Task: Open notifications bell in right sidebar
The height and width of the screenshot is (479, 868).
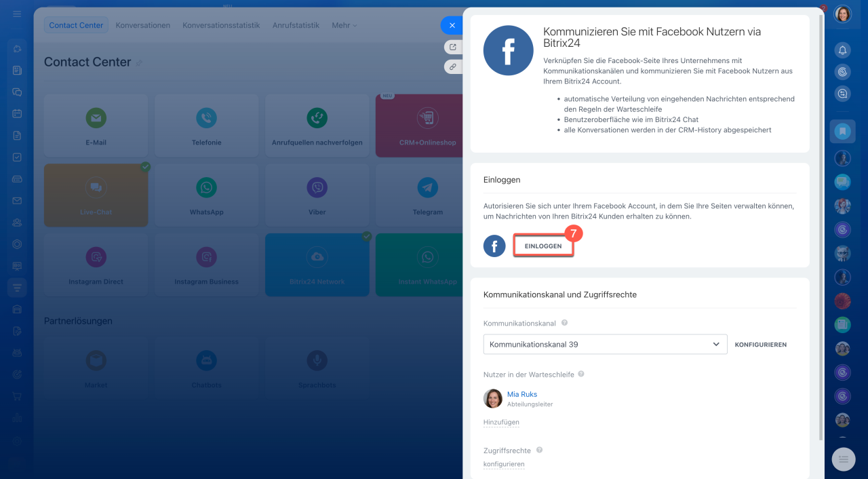Action: pos(842,50)
